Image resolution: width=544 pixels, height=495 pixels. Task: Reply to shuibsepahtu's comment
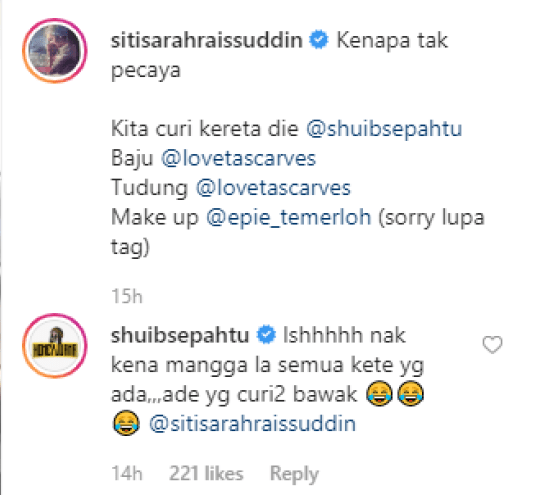(294, 474)
